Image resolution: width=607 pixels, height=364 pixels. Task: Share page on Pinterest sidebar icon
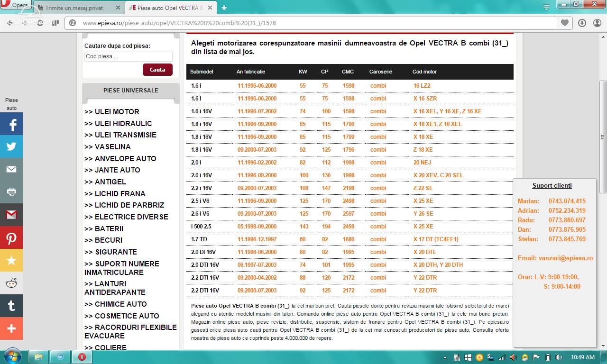click(x=11, y=237)
